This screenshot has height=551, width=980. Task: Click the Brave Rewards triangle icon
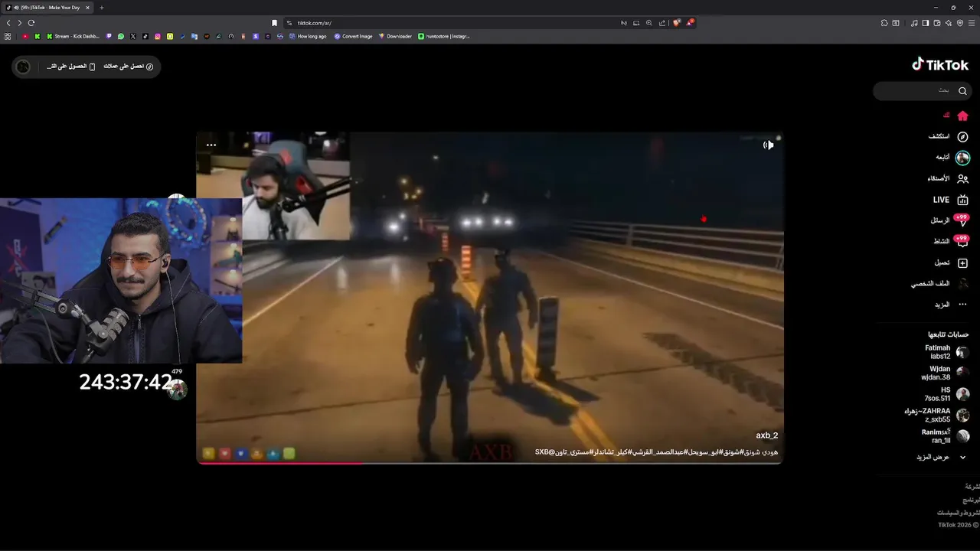[690, 23]
